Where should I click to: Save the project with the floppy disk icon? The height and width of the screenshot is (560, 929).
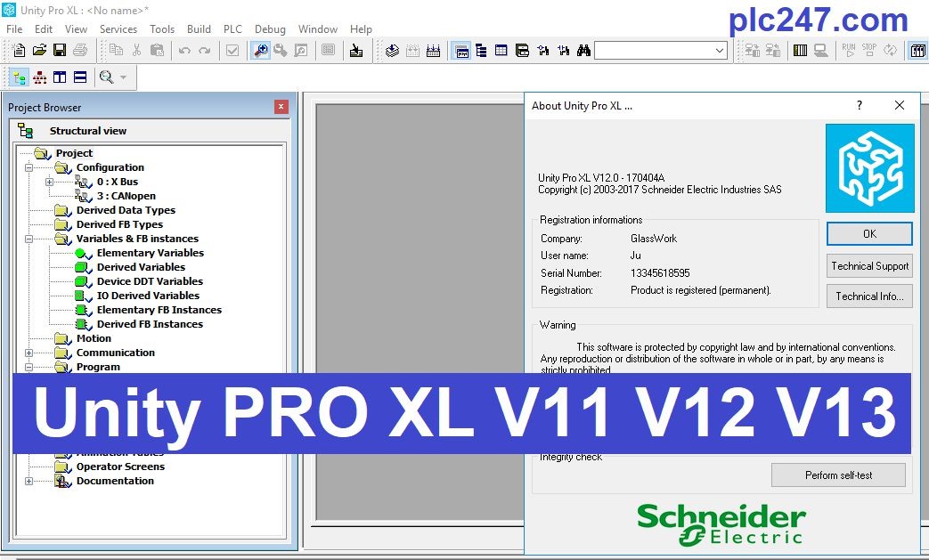point(60,51)
